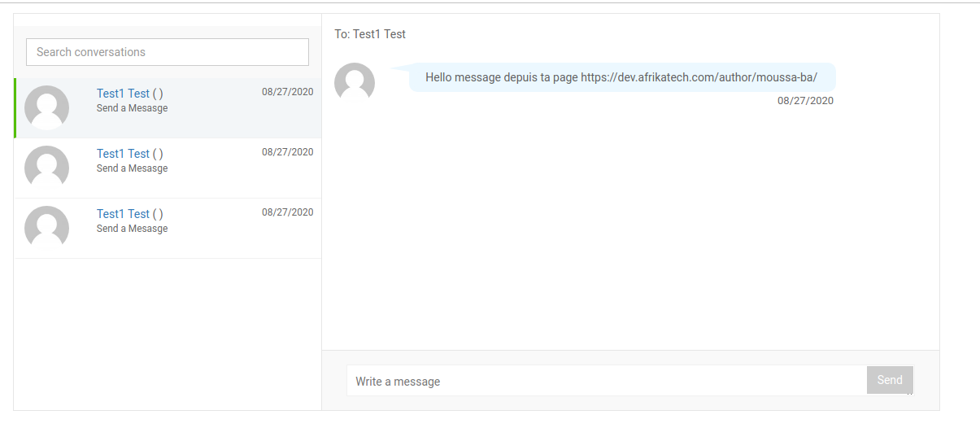Select first conversation's Send a Mesasge preview

pos(132,108)
